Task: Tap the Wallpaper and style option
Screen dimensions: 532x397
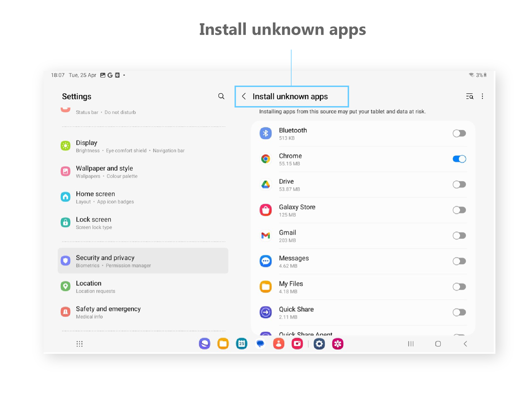Action: tap(104, 168)
